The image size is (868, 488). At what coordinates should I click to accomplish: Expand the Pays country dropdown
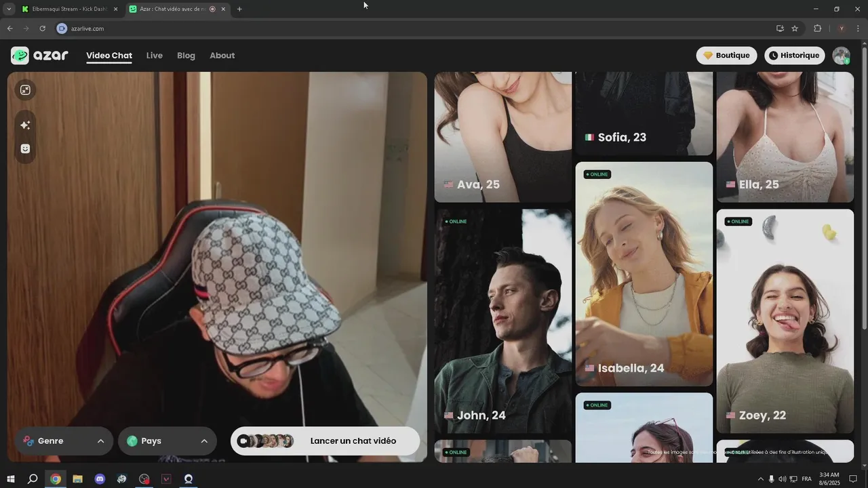click(167, 441)
